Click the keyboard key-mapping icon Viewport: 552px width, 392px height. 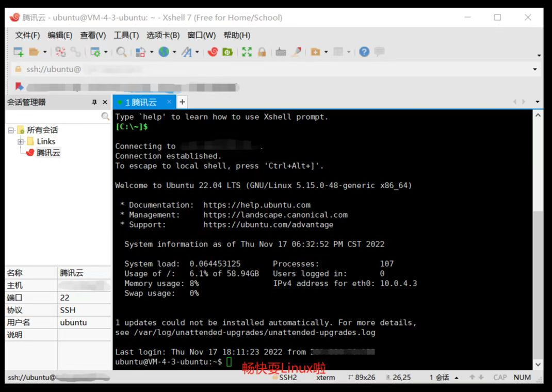(281, 52)
